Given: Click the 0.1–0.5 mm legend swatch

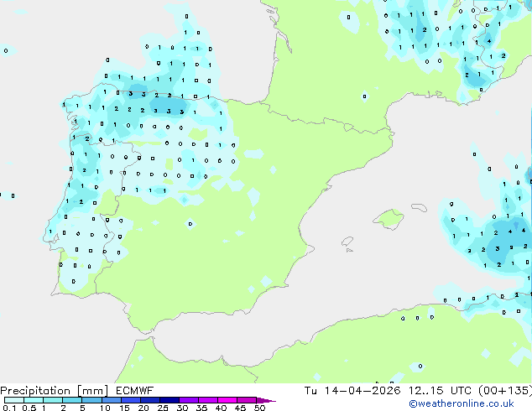Looking at the screenshot, I should (14, 400).
